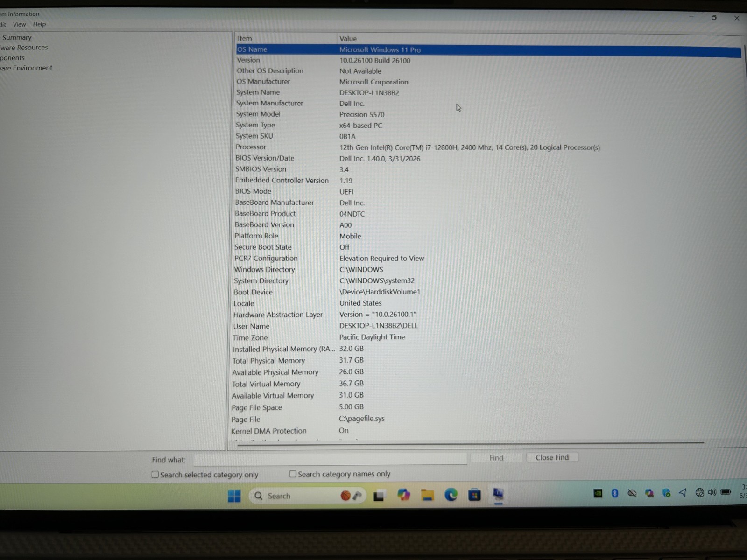Click the crossed-out cloud tray icon
The height and width of the screenshot is (560, 747).
tap(632, 493)
